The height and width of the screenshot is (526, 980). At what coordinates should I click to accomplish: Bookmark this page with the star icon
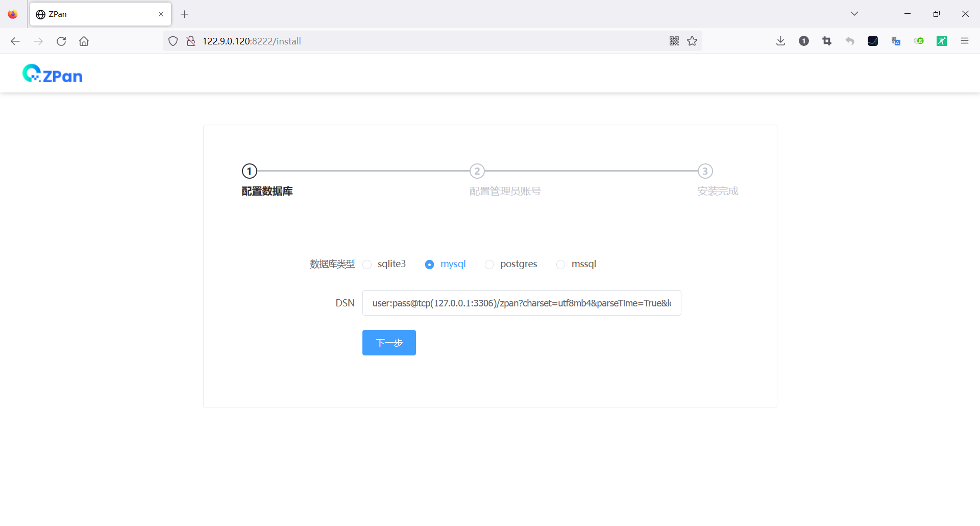click(x=692, y=41)
